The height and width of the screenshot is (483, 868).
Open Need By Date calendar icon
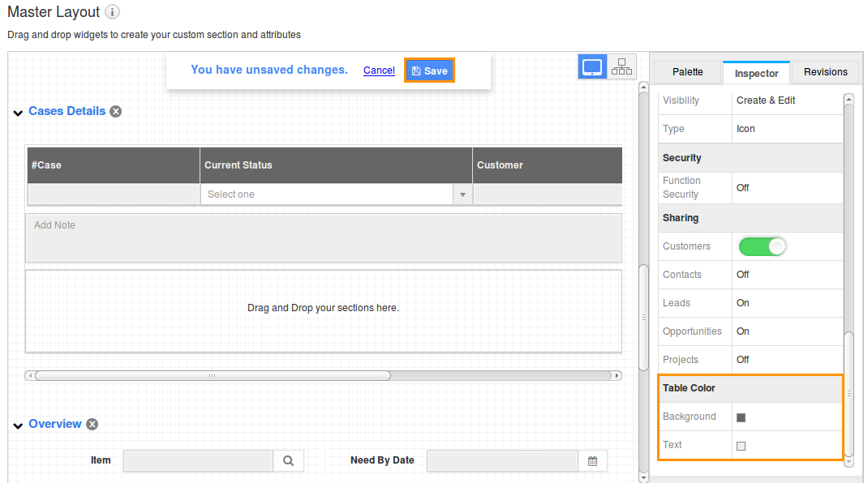click(592, 461)
